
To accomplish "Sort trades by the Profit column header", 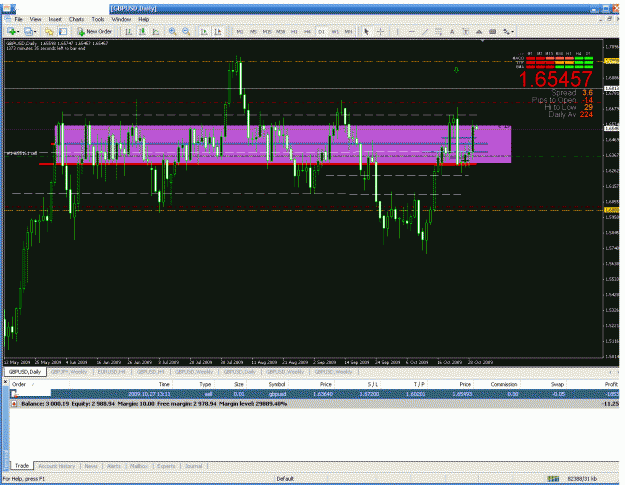I will pos(611,384).
